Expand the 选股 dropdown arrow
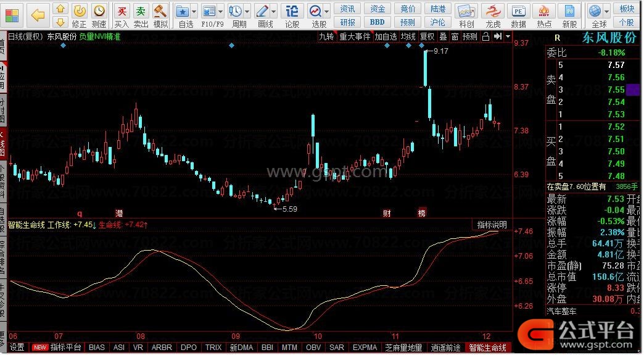Screen dimensions: 644x355 [x=326, y=12]
